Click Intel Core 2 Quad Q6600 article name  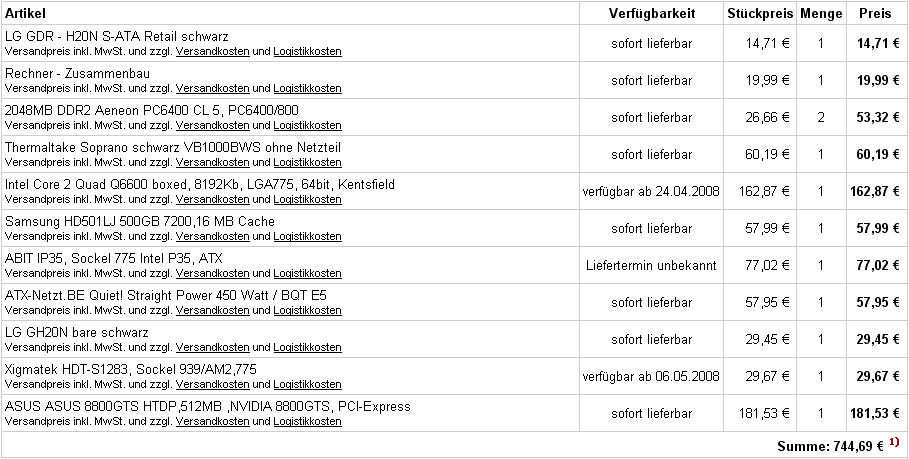(199, 185)
